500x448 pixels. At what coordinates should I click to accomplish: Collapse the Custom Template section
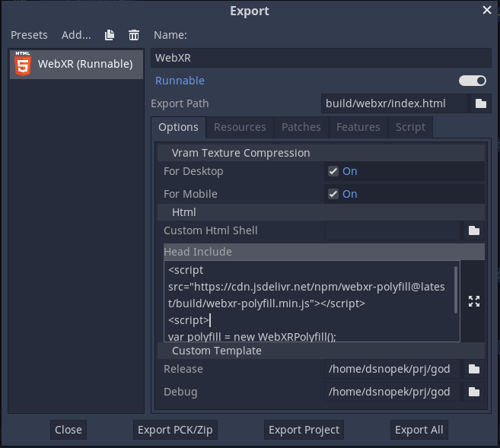click(x=321, y=351)
